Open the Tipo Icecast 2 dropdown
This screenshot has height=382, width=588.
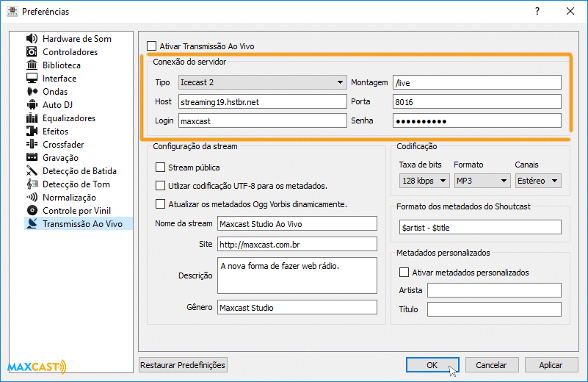click(x=262, y=82)
